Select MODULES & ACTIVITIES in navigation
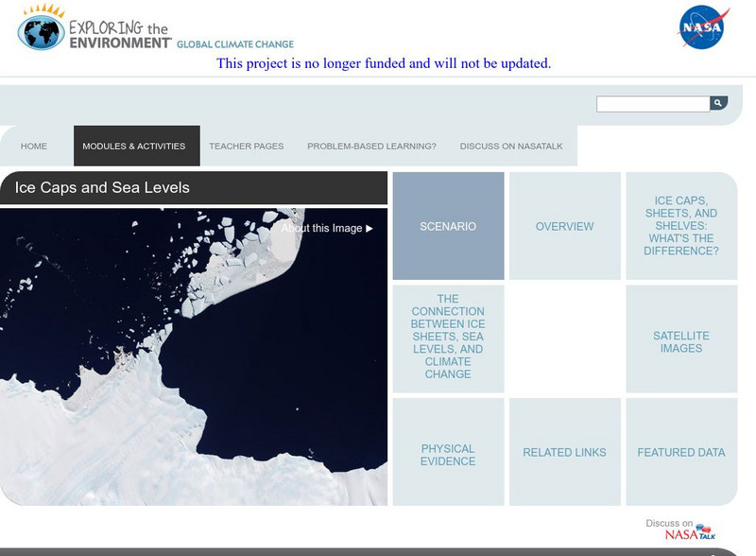This screenshot has height=556, width=756. click(136, 146)
